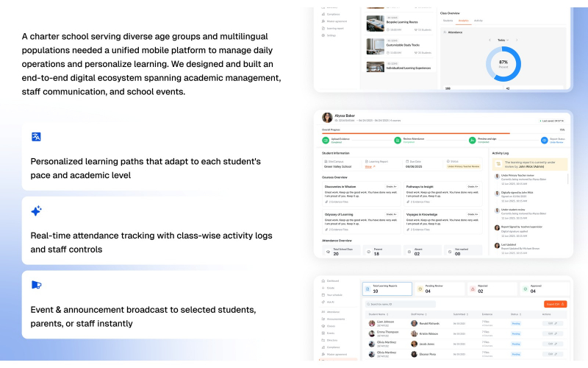
Task: Sort the table by Submitted date
Action: click(x=461, y=314)
